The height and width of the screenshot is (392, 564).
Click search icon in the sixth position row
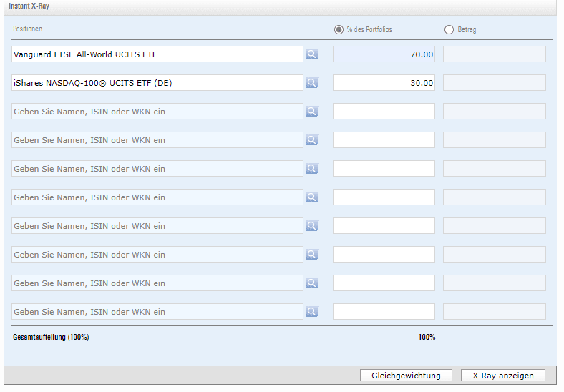click(x=311, y=197)
